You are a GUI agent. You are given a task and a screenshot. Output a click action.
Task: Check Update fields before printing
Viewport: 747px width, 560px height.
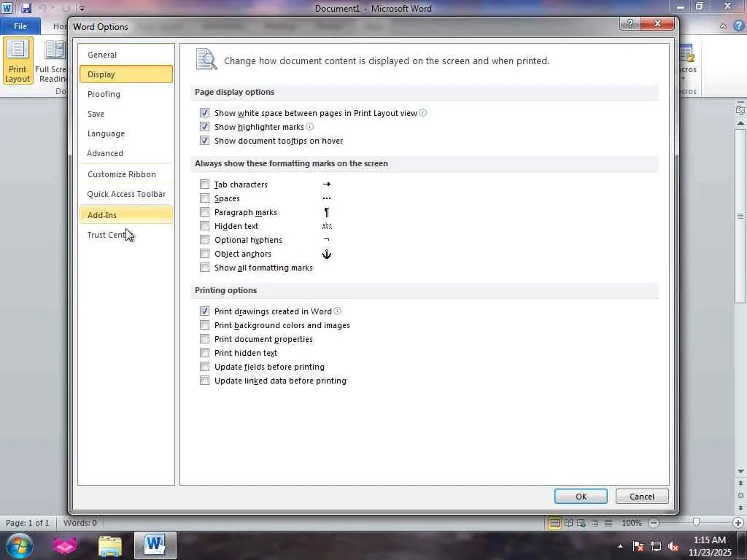204,367
